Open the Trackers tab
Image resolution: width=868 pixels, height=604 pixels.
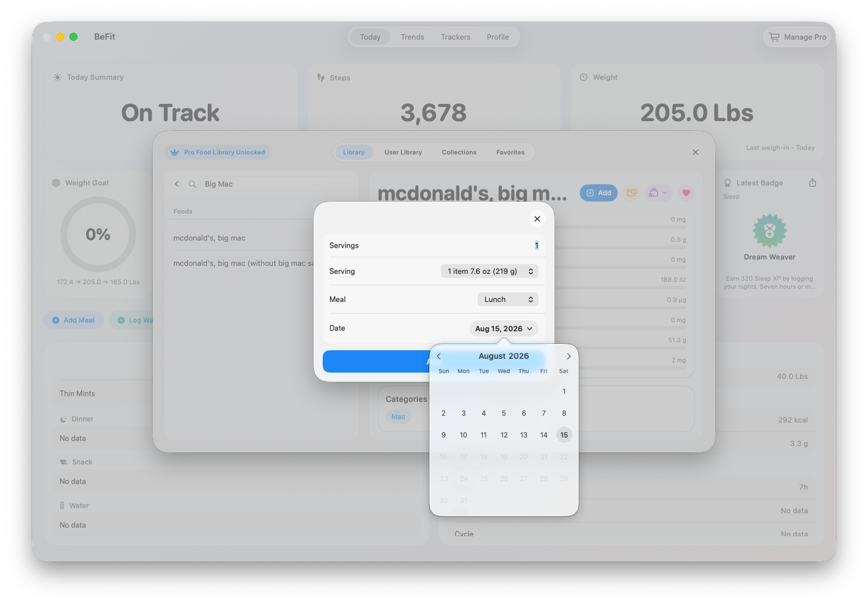pyautogui.click(x=455, y=37)
